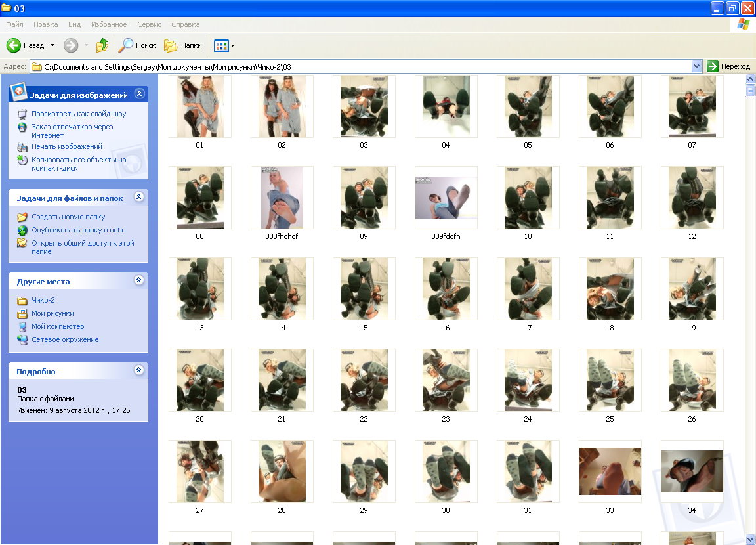Screen dimensions: 756x545
Task: Select file name label 10
Action: (x=528, y=236)
